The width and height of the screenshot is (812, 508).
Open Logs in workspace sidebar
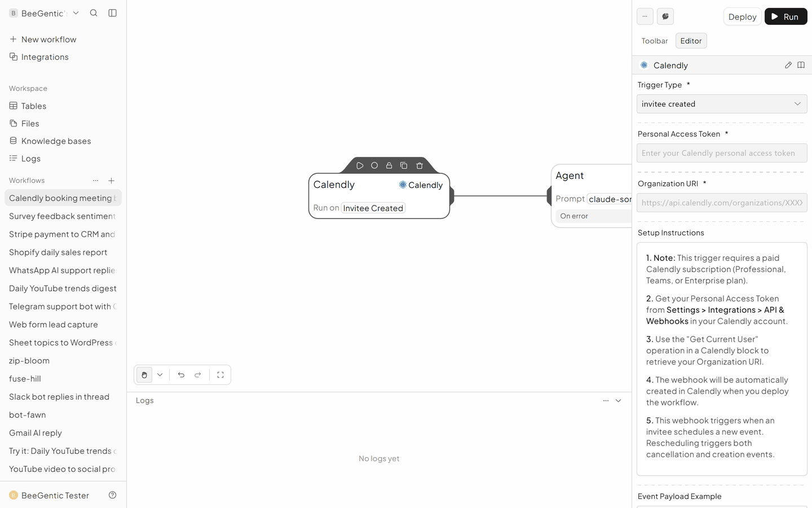point(63,159)
